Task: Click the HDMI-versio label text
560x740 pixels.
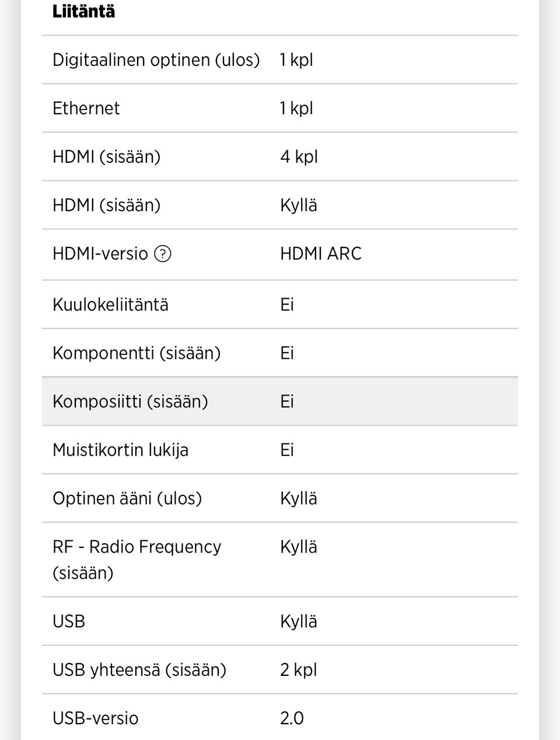Action: 100,254
